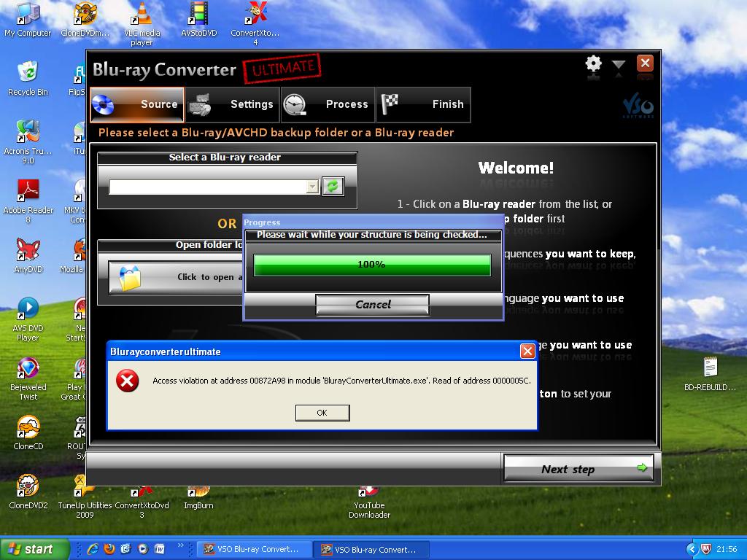This screenshot has width=747, height=560.
Task: Open Acronis True Image 9.0 icon
Action: [28, 141]
